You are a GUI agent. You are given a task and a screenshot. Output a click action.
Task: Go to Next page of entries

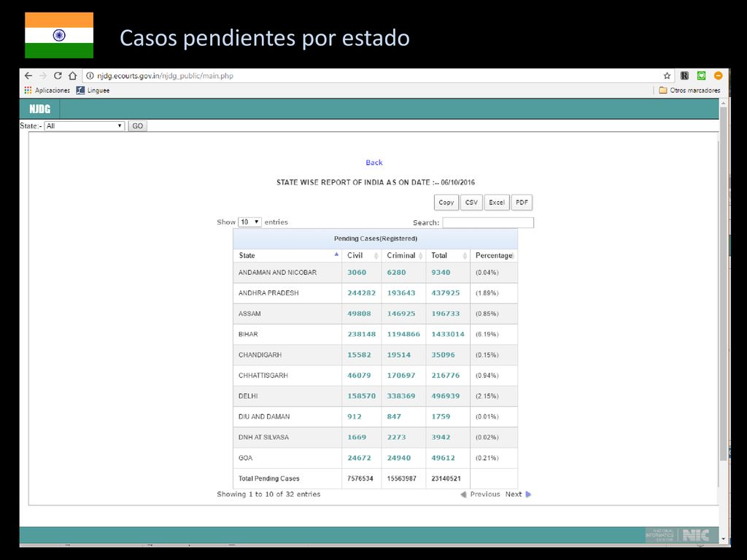pos(518,494)
